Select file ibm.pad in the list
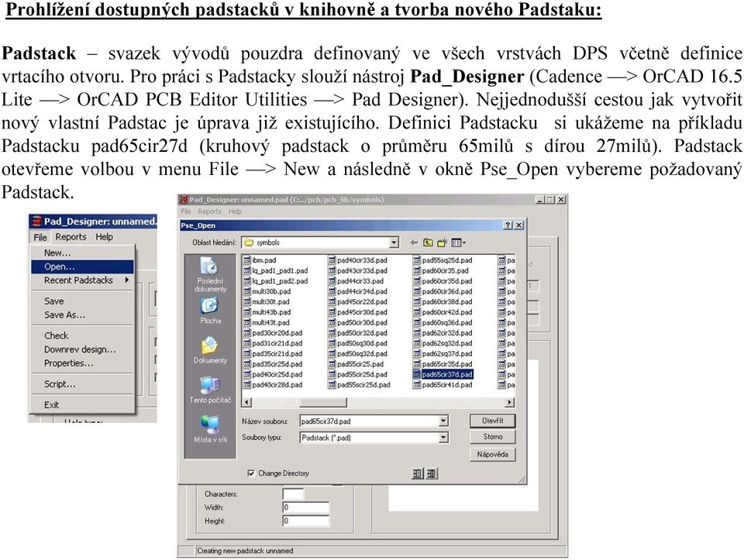The width and height of the screenshot is (744, 560). click(260, 259)
